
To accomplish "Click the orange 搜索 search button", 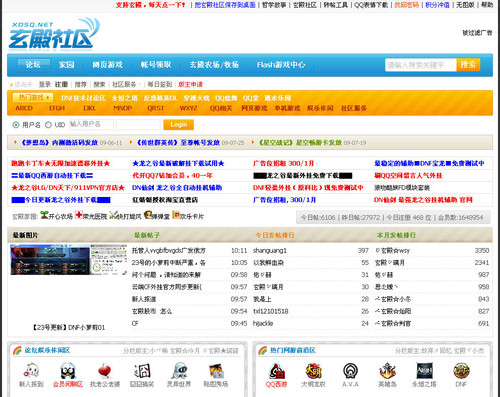I will tap(468, 65).
